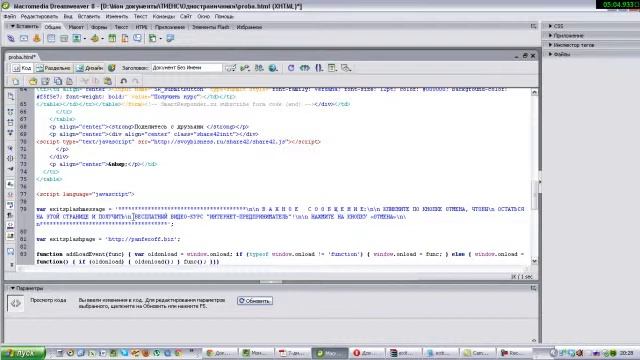
Task: Select the Макет insert tab
Action: tap(76, 27)
